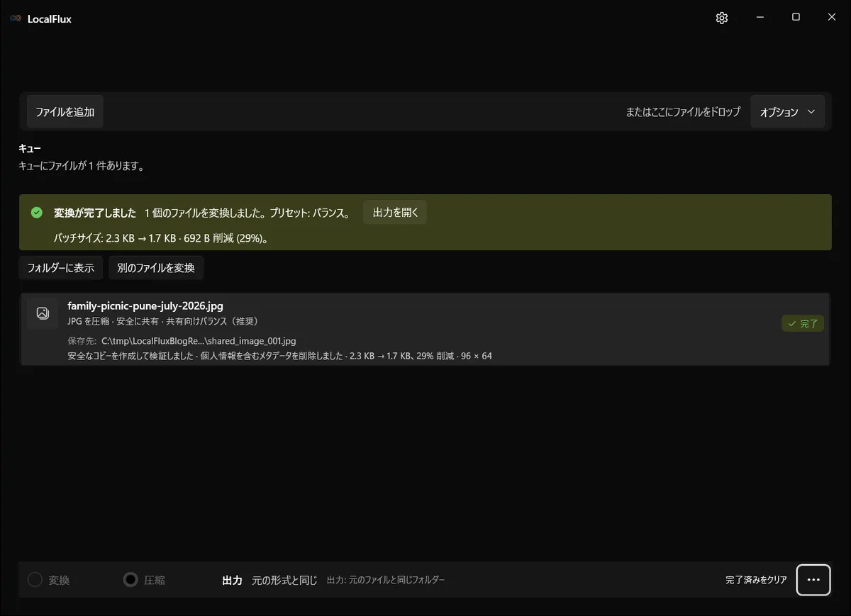Close the LocalFlux window
Screen dimensions: 851x616
(832, 18)
